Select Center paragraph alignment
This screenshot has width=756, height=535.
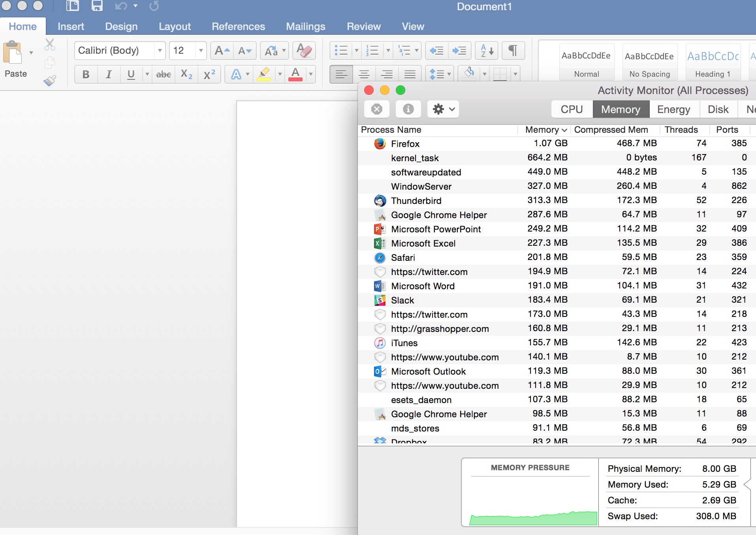point(364,74)
